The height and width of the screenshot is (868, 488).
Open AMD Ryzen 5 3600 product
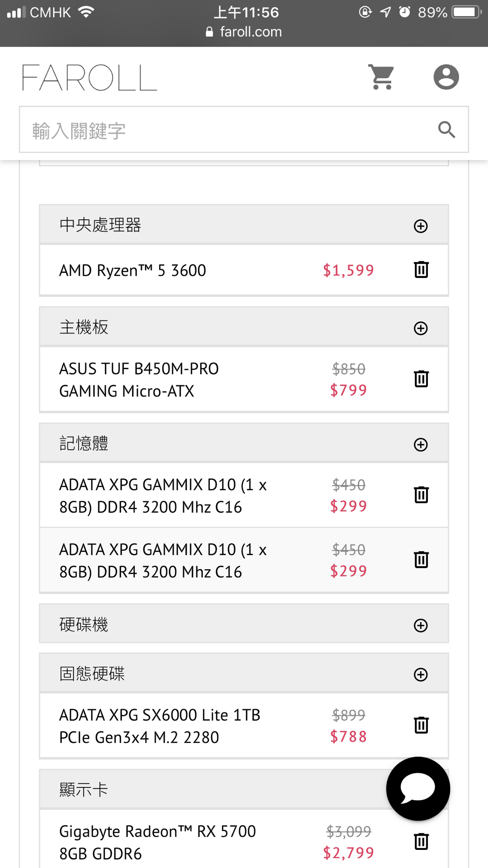coord(132,270)
